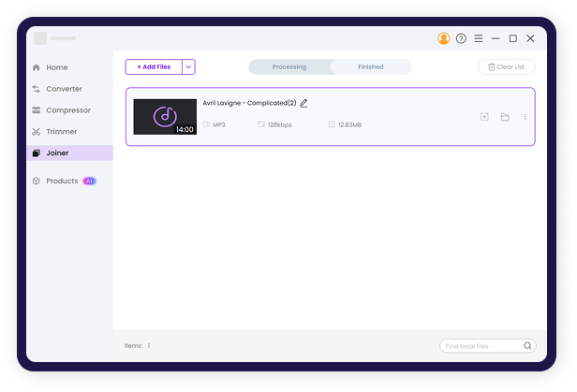
Task: Select the Joiner item in sidebar
Action: 57,152
